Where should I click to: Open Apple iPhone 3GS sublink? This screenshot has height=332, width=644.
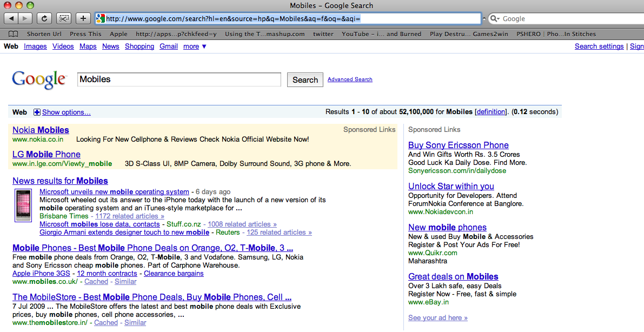click(41, 274)
